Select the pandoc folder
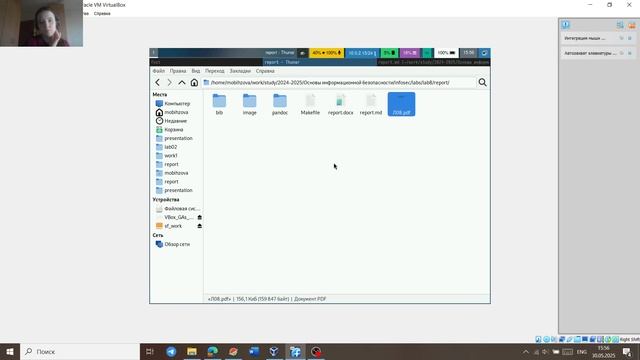This screenshot has height=360, width=640. (x=280, y=104)
